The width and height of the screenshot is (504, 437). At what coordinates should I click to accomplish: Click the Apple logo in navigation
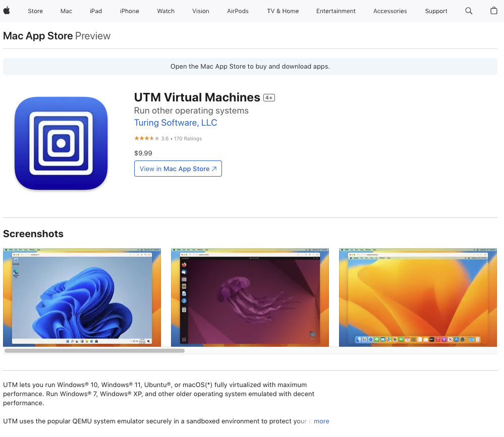[7, 11]
